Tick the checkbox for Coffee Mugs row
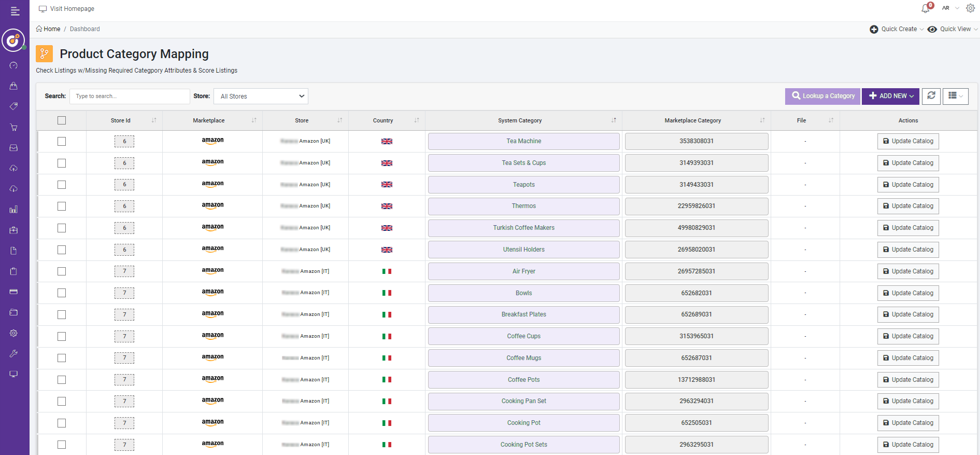The height and width of the screenshot is (455, 980). [62, 358]
